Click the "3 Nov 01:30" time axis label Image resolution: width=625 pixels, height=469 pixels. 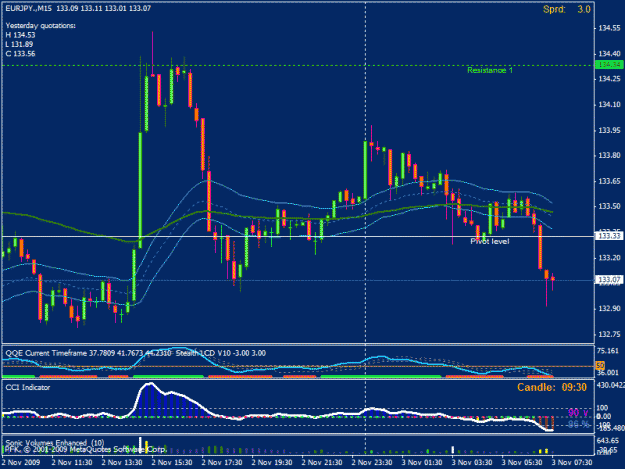422,463
